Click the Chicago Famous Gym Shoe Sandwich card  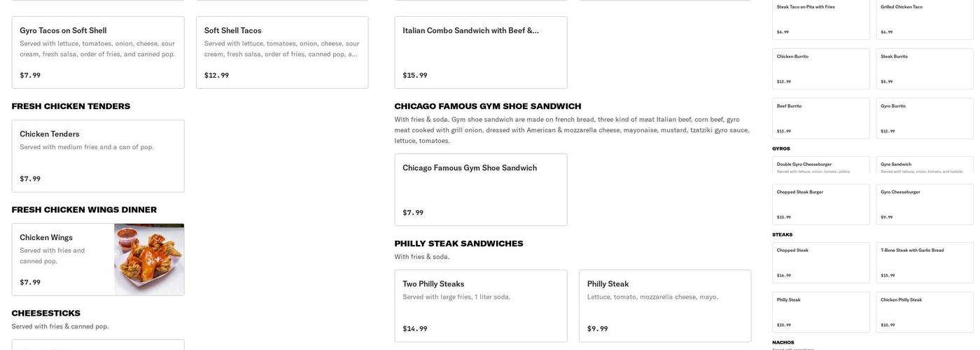click(x=481, y=190)
